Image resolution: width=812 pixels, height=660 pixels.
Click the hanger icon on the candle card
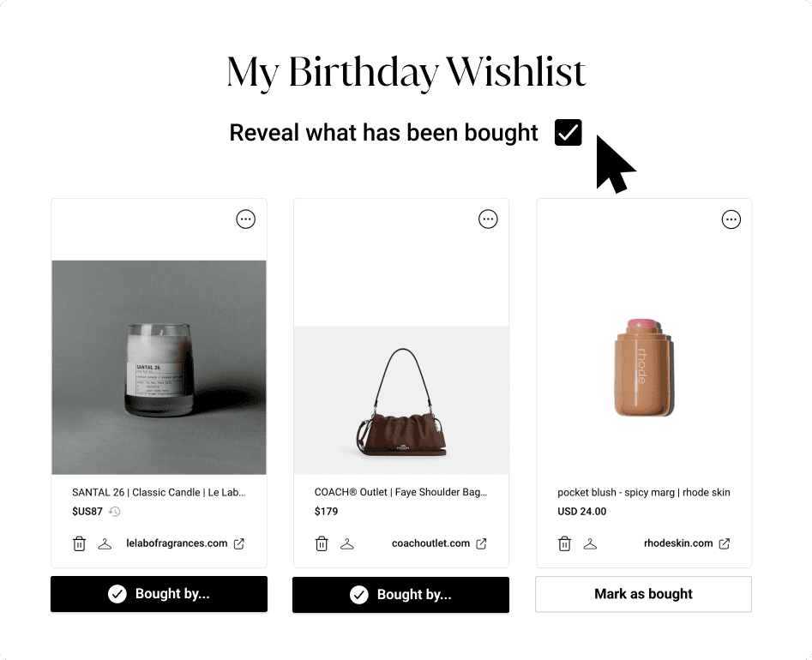[105, 543]
